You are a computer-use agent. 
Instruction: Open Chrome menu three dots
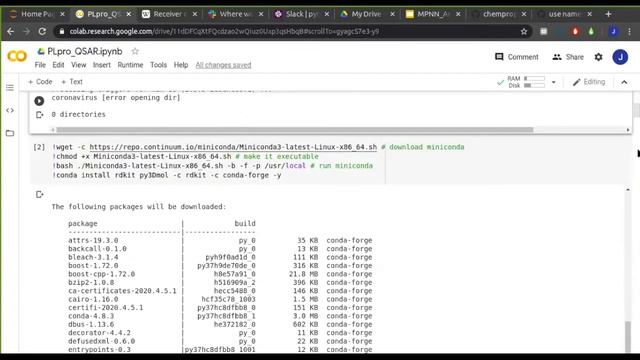pos(629,31)
